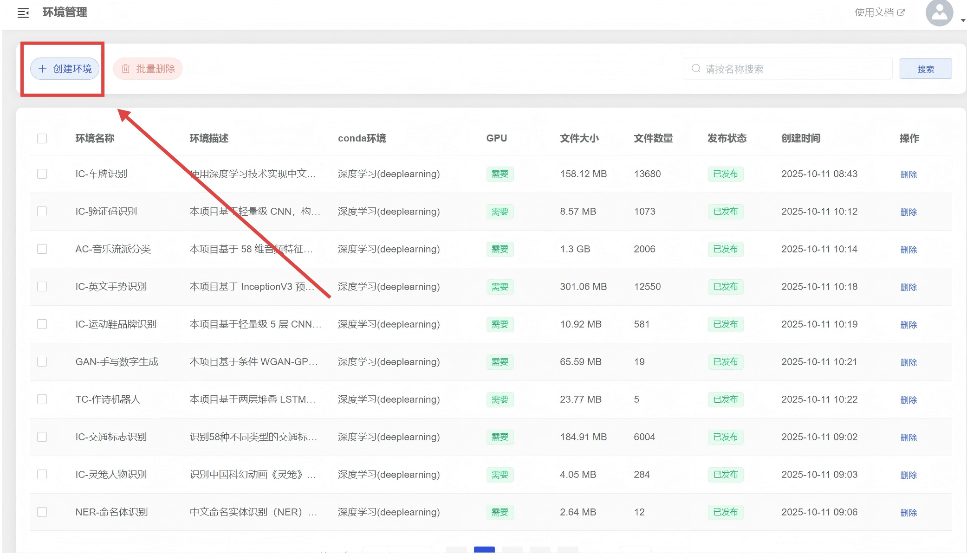The width and height of the screenshot is (967, 560).
Task: Click the 需要 GPU tag of IC-交通标志识别
Action: pyautogui.click(x=500, y=437)
